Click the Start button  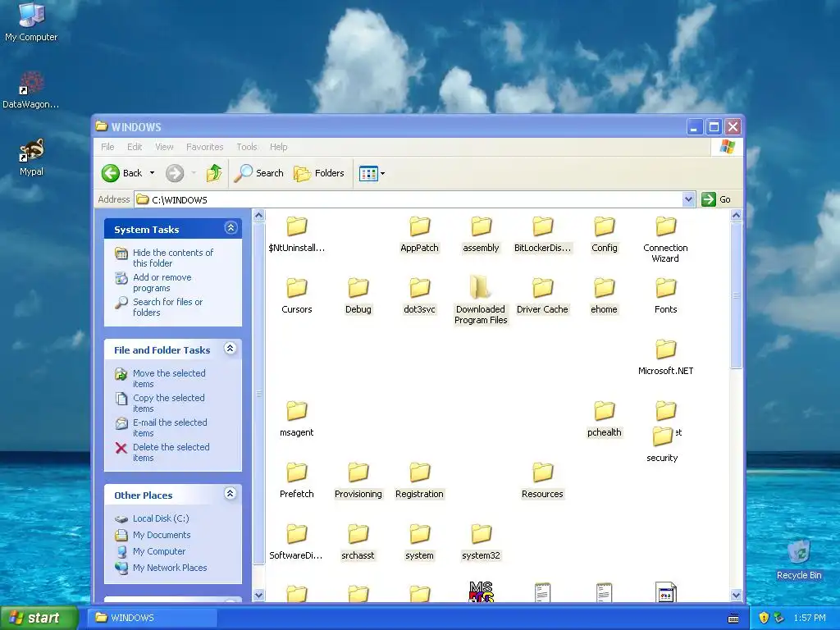39,618
